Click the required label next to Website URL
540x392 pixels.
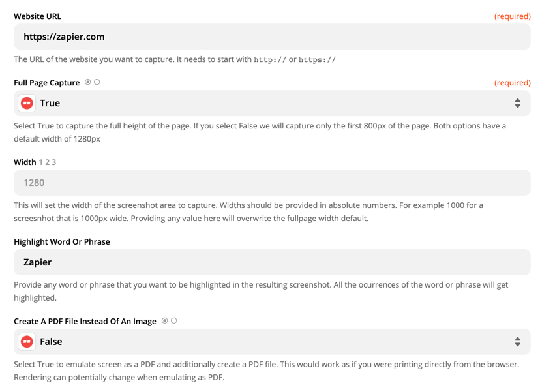[513, 16]
